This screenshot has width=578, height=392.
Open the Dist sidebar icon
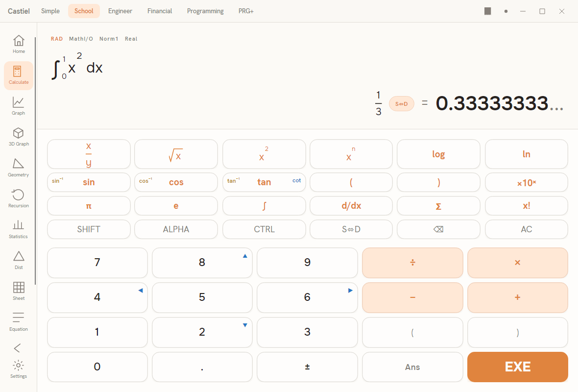point(19,261)
